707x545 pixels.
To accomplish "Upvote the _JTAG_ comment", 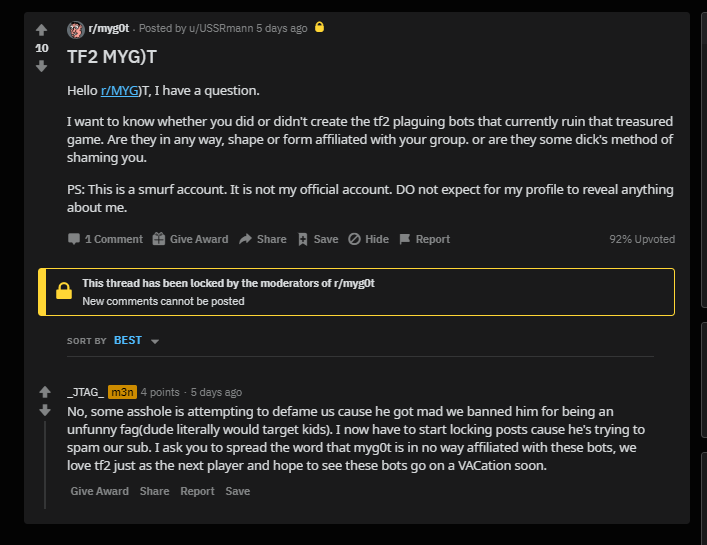I will pos(45,392).
